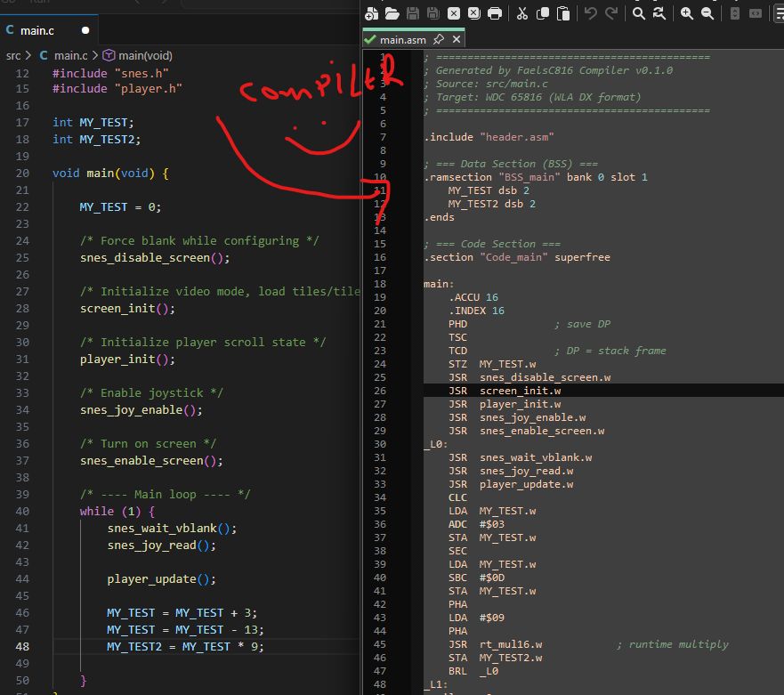Viewport: 784px width, 695px height.
Task: Click the Close document toolbar icon
Action: pos(454,13)
